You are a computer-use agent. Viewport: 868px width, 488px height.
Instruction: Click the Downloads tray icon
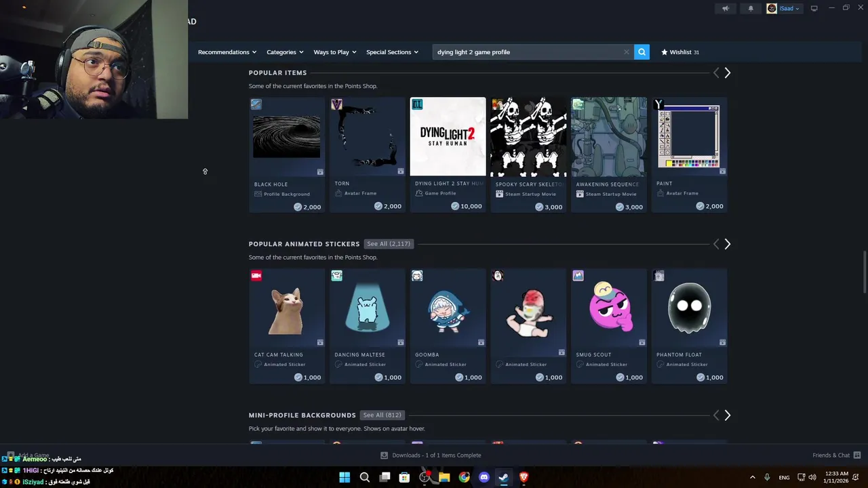[x=384, y=455]
